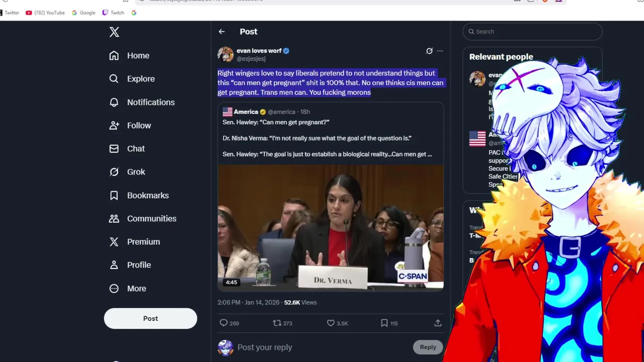The width and height of the screenshot is (644, 362).
Task: Click the share post icon
Action: tap(438, 323)
